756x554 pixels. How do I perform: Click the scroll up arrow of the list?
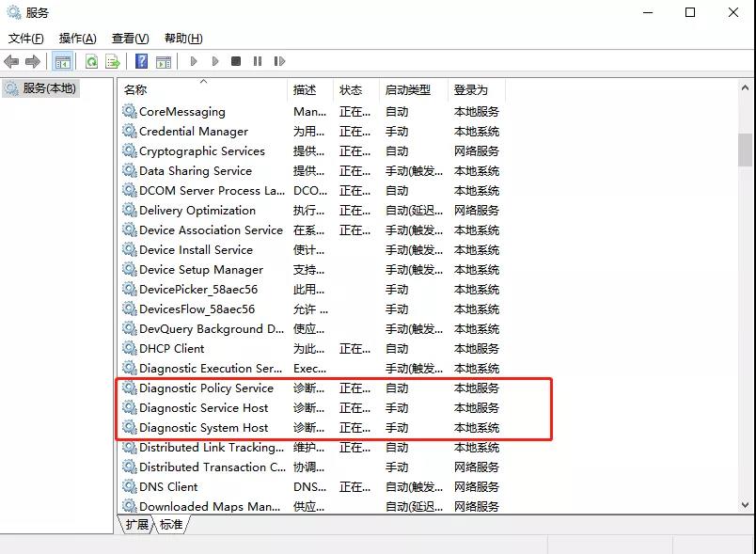pyautogui.click(x=745, y=87)
